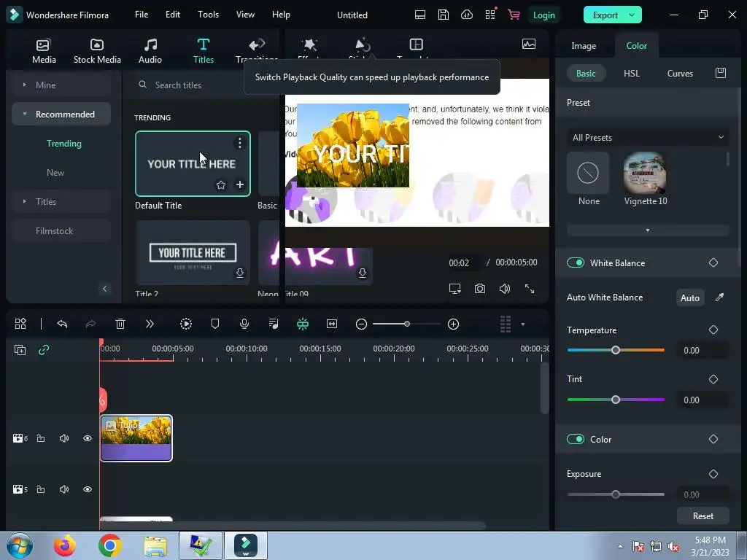The image size is (747, 560).
Task: Open the shopping cart icon
Action: 514,15
